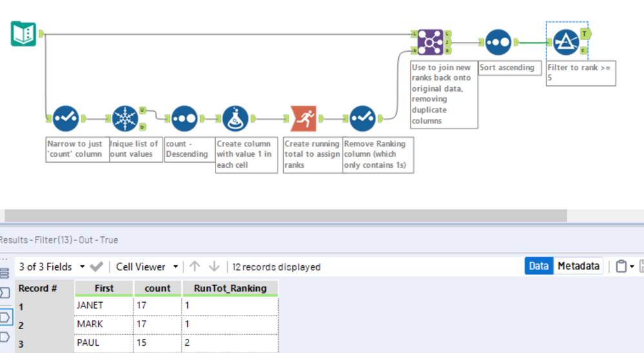Click the count column header
This screenshot has height=353, width=644.
pyautogui.click(x=157, y=288)
